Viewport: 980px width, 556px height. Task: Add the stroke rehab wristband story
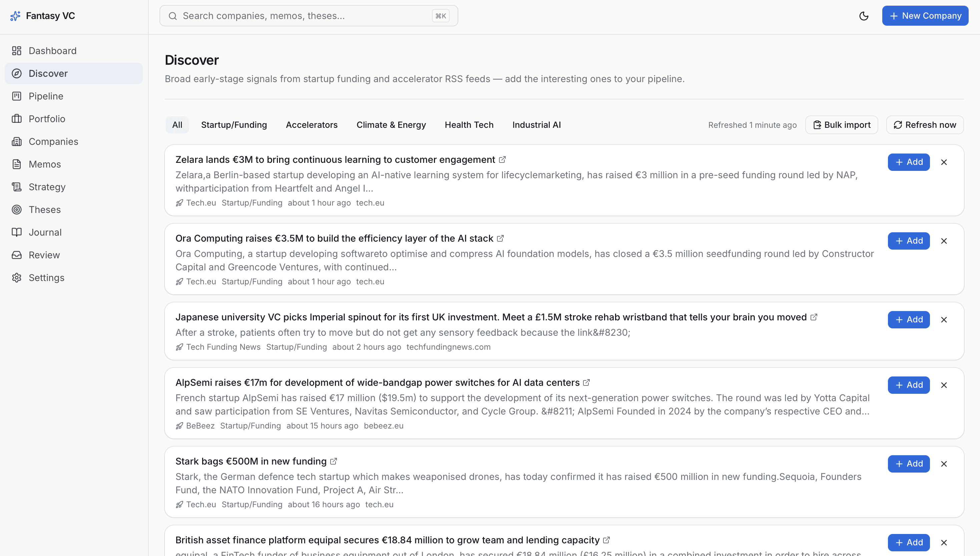[x=909, y=320]
